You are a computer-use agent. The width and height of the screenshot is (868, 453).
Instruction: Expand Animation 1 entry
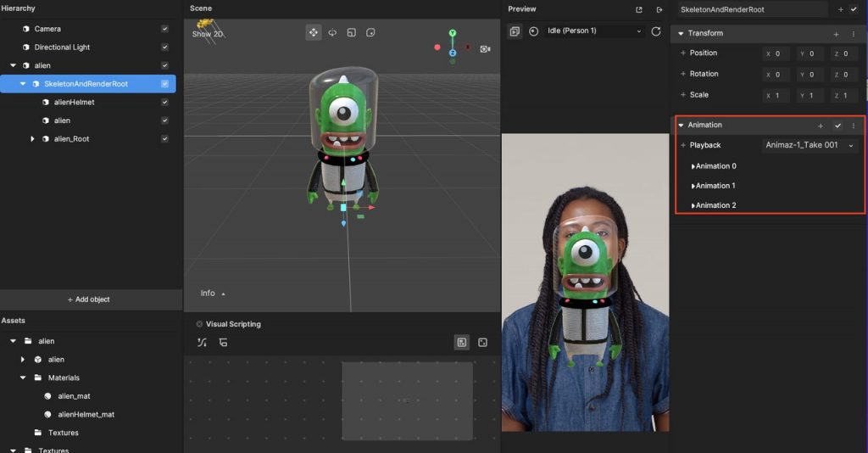[693, 186]
